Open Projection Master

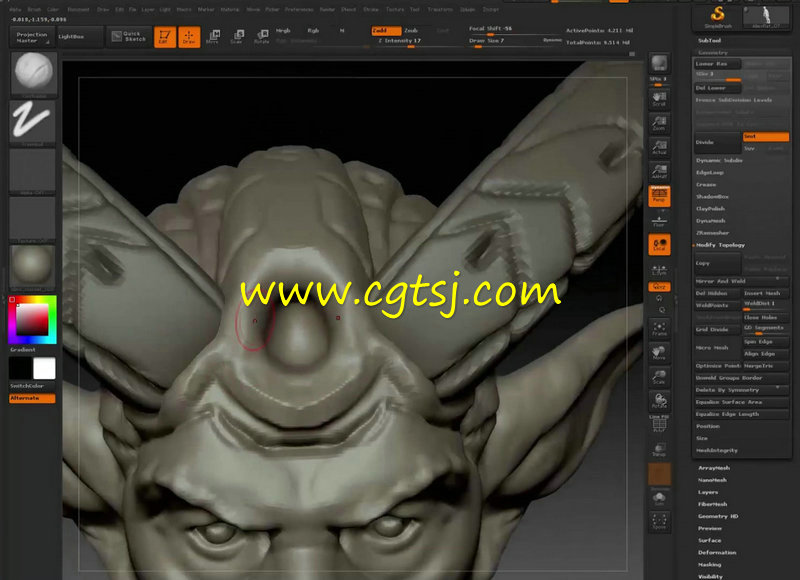[32, 37]
